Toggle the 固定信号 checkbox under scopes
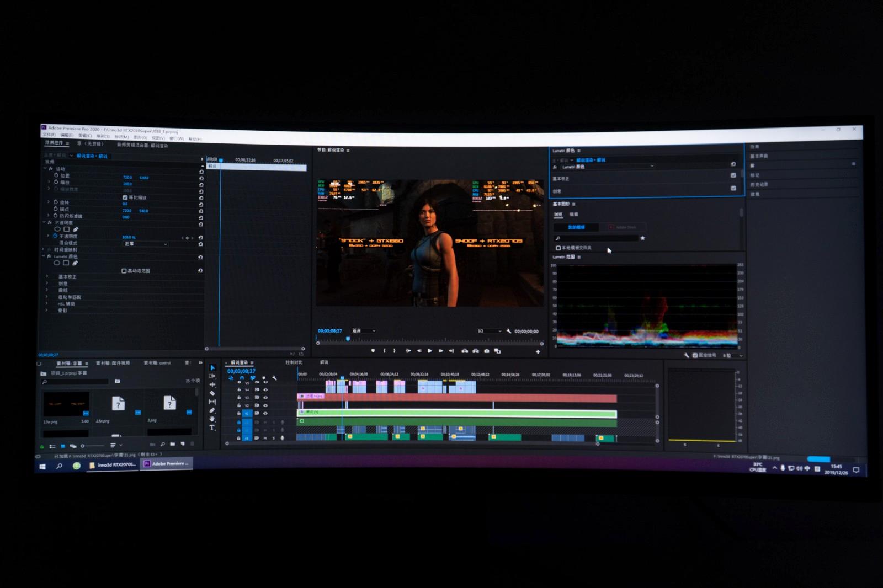Image resolution: width=883 pixels, height=588 pixels. 695,356
